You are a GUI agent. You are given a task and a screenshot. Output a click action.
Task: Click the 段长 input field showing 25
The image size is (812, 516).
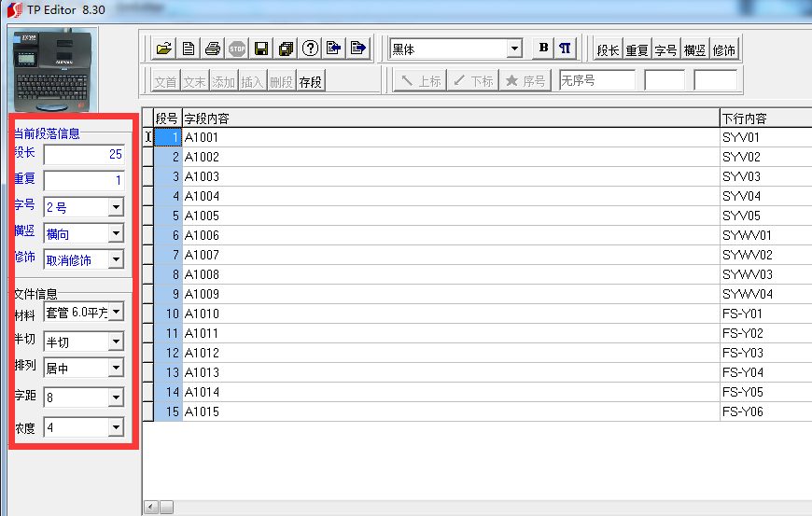click(x=84, y=155)
